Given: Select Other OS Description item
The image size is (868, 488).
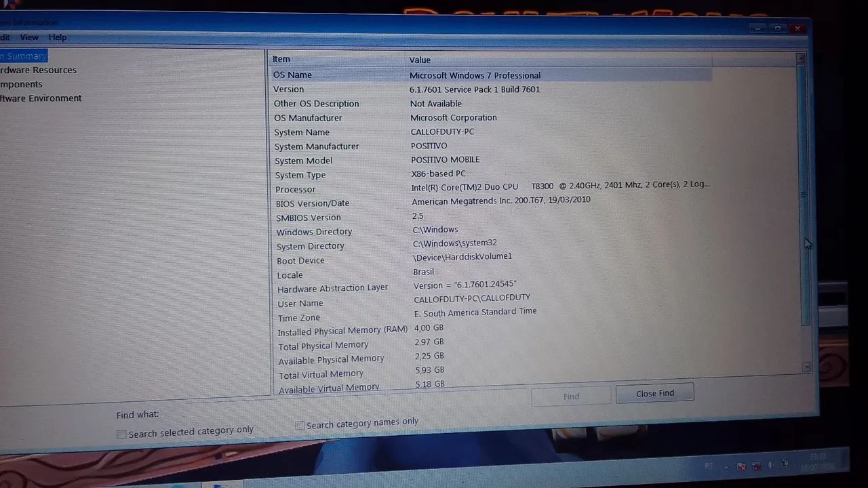Looking at the screenshot, I should coord(316,104).
